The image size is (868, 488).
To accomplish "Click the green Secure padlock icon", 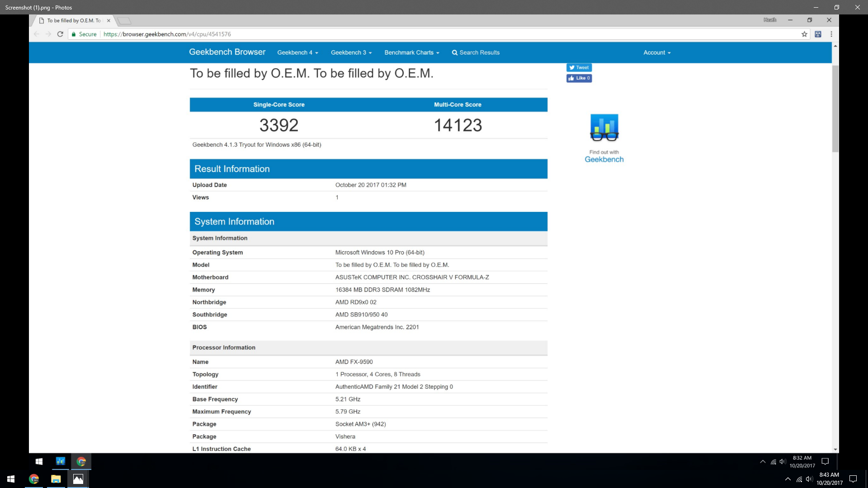I will pyautogui.click(x=74, y=34).
